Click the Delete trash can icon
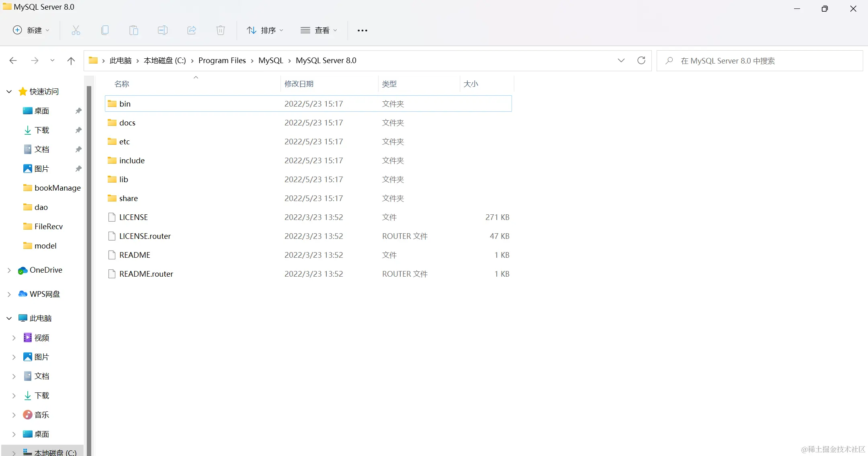868x456 pixels. [x=221, y=30]
